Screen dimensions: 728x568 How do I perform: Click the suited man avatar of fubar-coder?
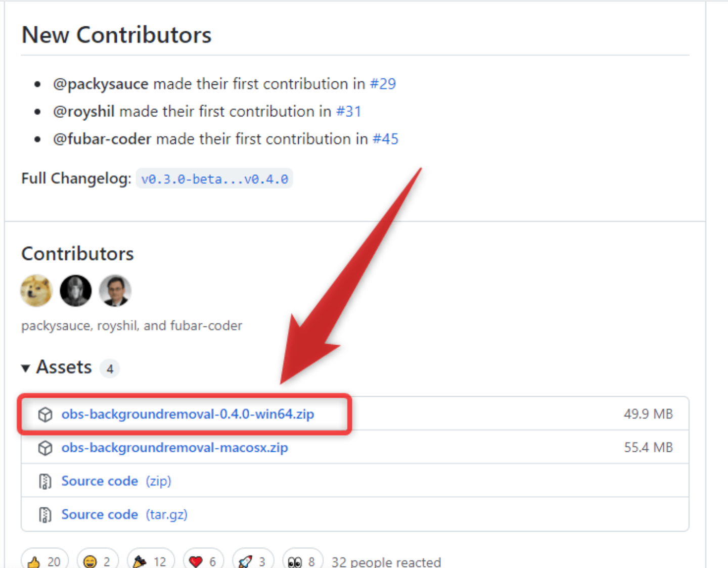click(115, 291)
